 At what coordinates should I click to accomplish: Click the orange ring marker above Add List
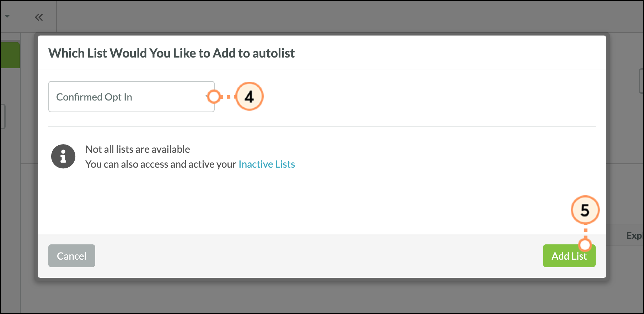coord(585,245)
